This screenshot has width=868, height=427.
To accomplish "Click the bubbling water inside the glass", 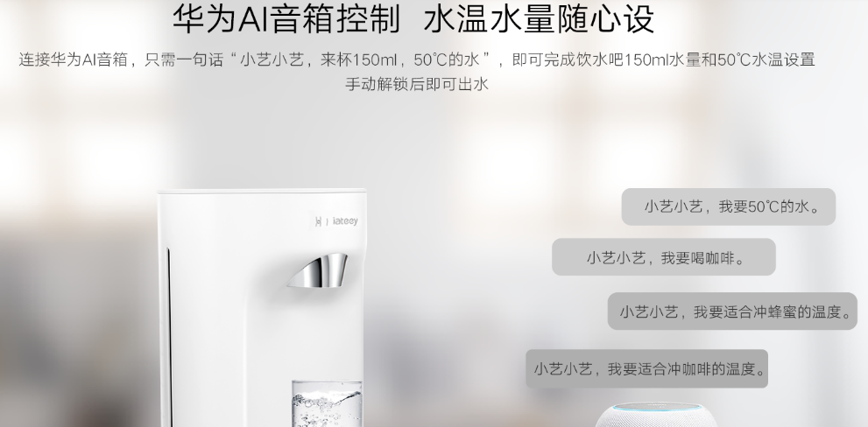I will (x=327, y=409).
